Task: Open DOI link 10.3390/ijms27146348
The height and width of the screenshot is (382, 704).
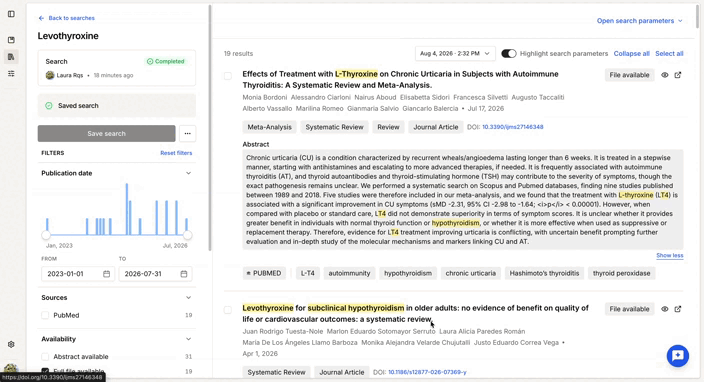Action: tap(512, 127)
